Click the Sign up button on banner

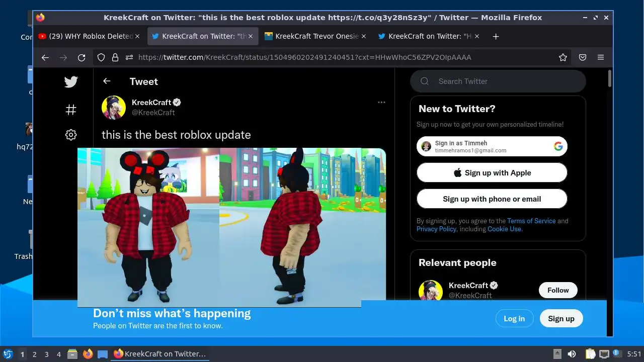tap(561, 318)
